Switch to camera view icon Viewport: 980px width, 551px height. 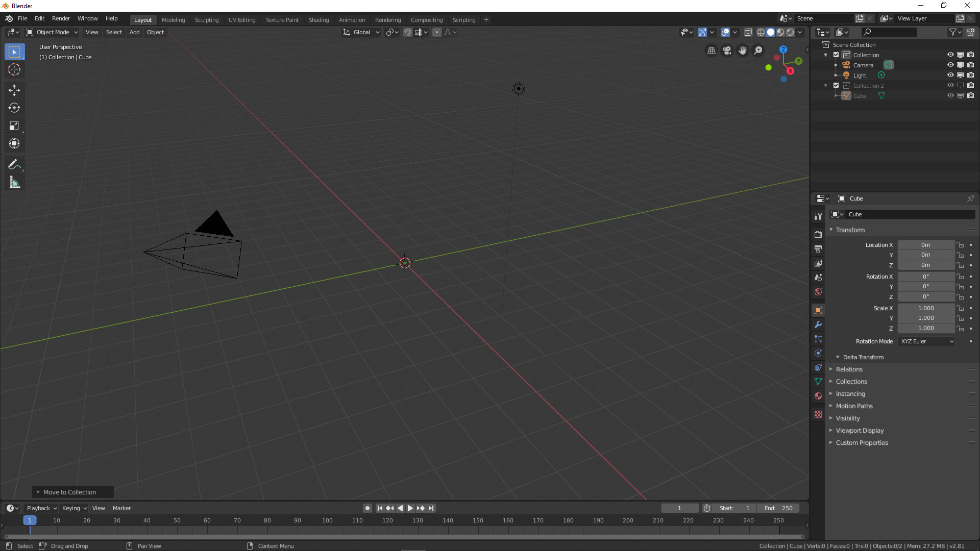(x=727, y=51)
